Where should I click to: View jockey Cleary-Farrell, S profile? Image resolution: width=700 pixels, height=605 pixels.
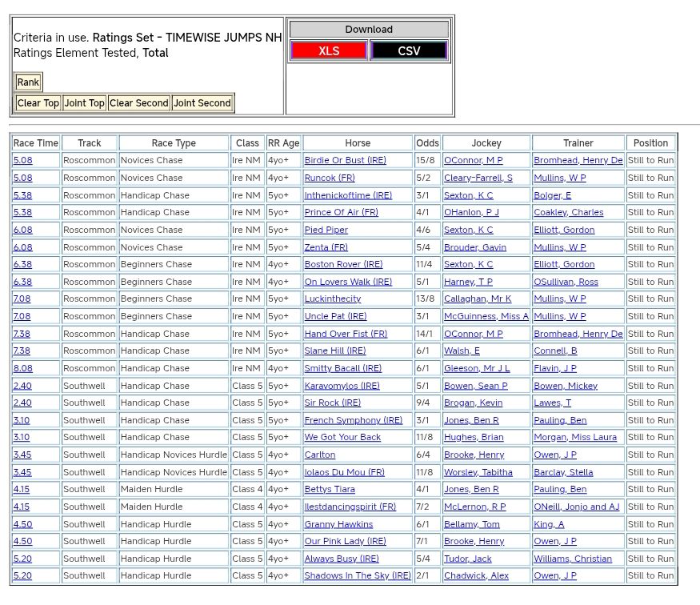[x=478, y=178]
